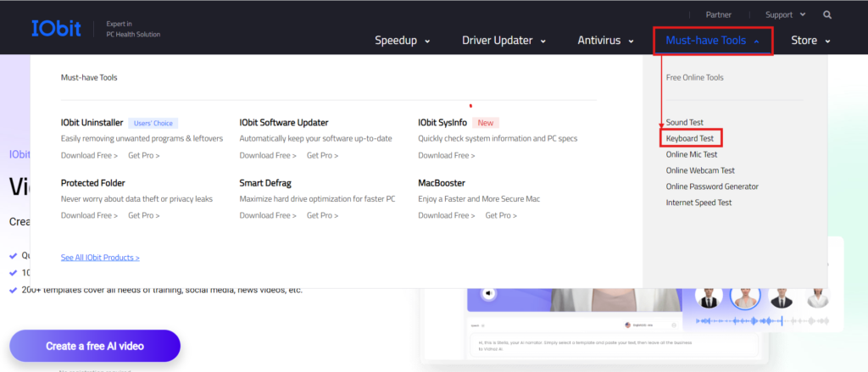Image resolution: width=868 pixels, height=372 pixels.
Task: Get Pro for Smart Defrag
Action: pos(323,215)
